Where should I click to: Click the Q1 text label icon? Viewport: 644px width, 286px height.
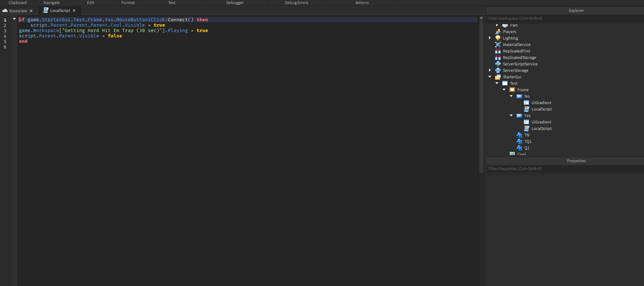[x=519, y=148]
